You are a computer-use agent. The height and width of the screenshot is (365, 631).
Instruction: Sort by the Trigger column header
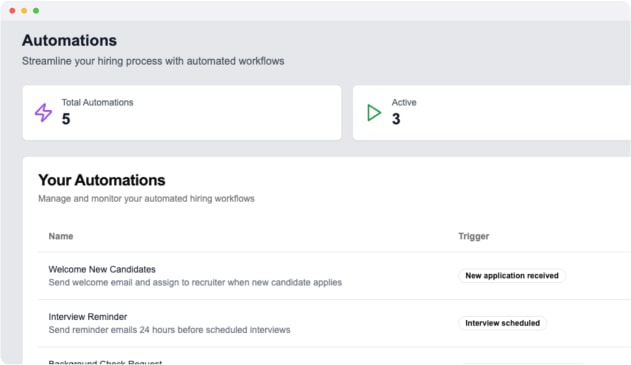[474, 236]
